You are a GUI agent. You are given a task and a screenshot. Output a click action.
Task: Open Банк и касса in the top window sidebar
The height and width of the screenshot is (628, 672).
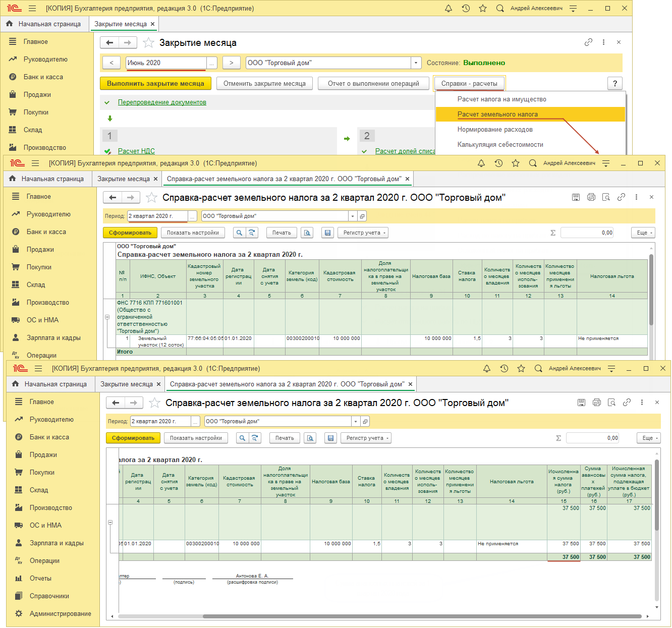(43, 77)
